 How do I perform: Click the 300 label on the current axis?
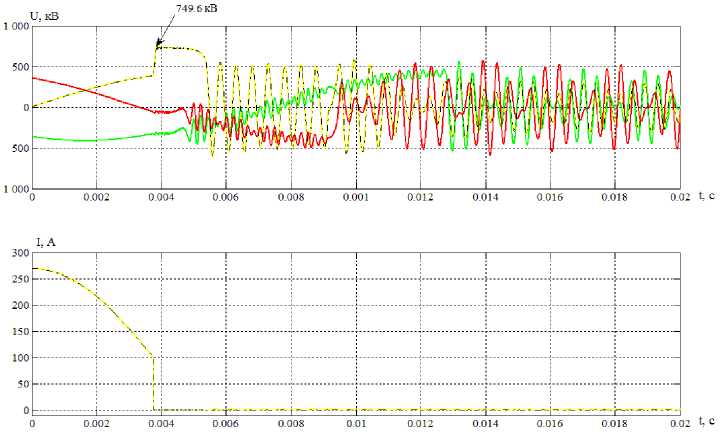tap(21, 253)
